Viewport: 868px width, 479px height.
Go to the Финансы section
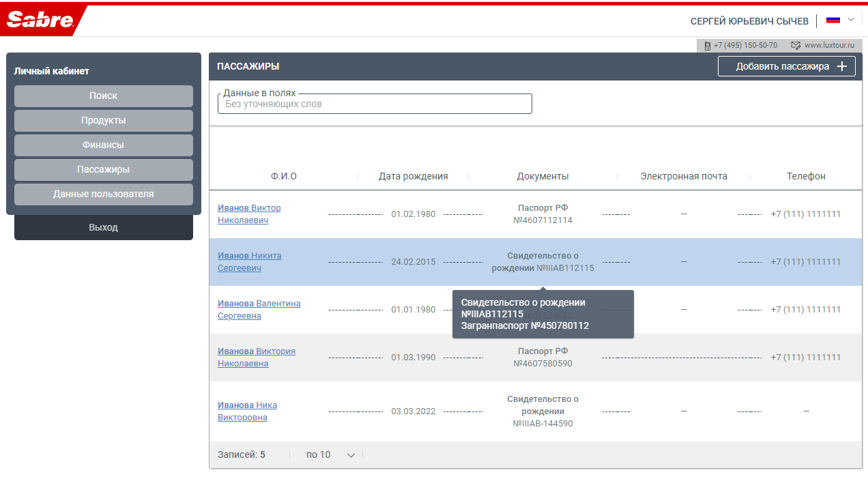tap(103, 145)
